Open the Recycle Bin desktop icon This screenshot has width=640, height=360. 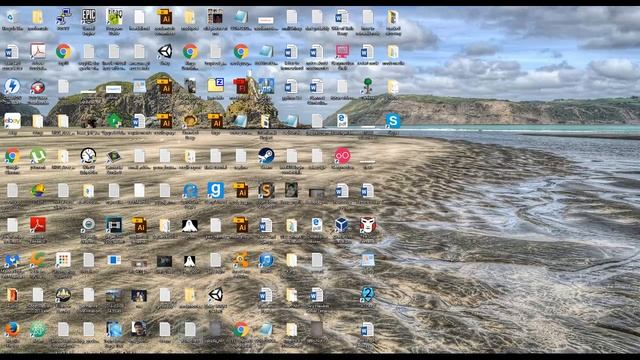pos(11,17)
